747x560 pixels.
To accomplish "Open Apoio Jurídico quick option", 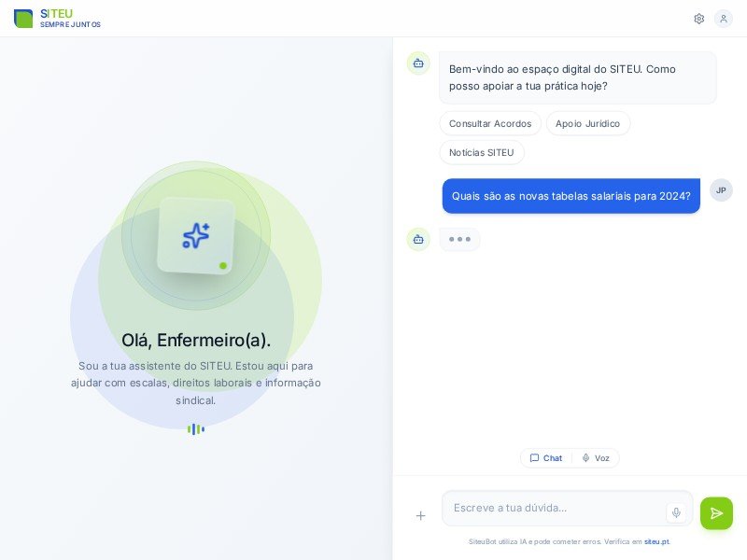I will point(588,123).
